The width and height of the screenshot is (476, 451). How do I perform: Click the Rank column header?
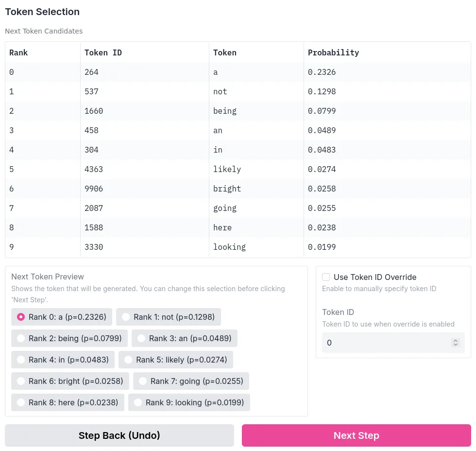click(x=18, y=52)
